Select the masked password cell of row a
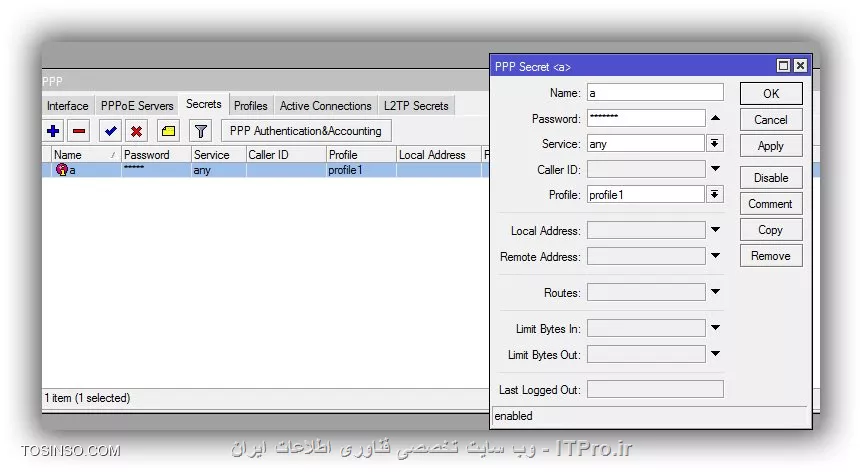The width and height of the screenshot is (862, 472). coord(156,170)
